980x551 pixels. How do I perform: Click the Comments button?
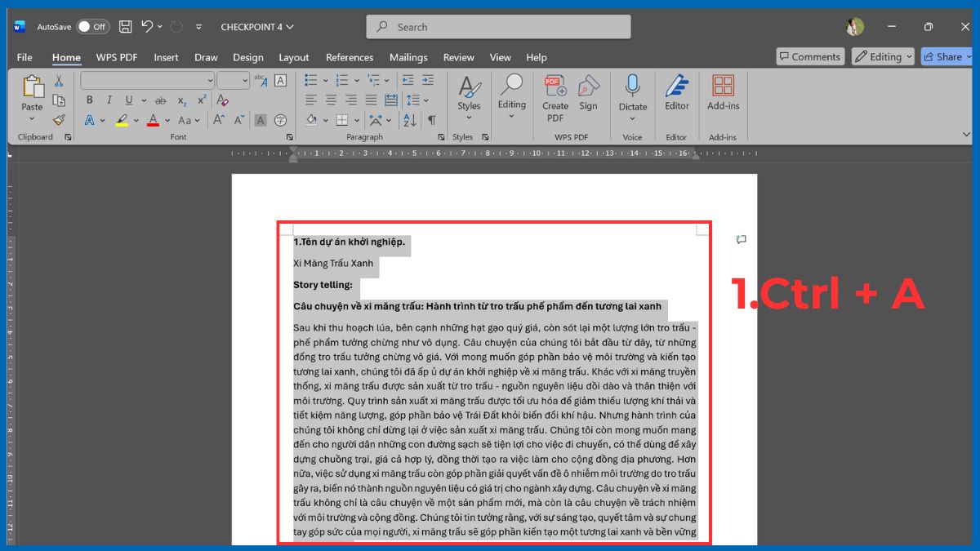[809, 56]
